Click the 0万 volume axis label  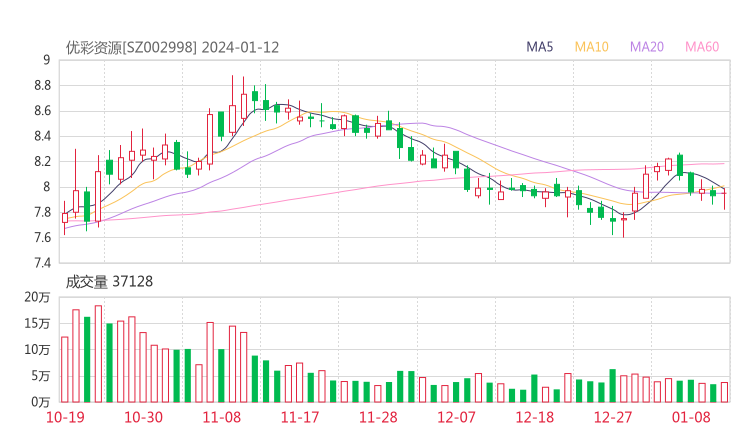click(x=41, y=402)
